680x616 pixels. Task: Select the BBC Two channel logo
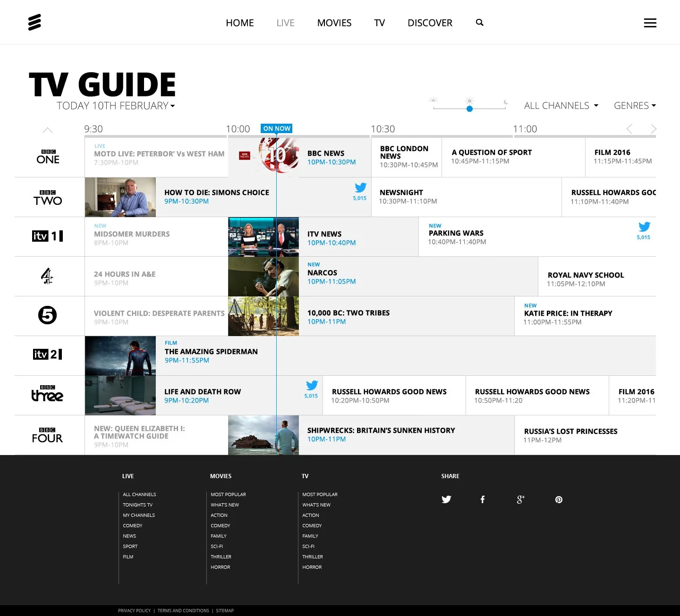point(48,198)
